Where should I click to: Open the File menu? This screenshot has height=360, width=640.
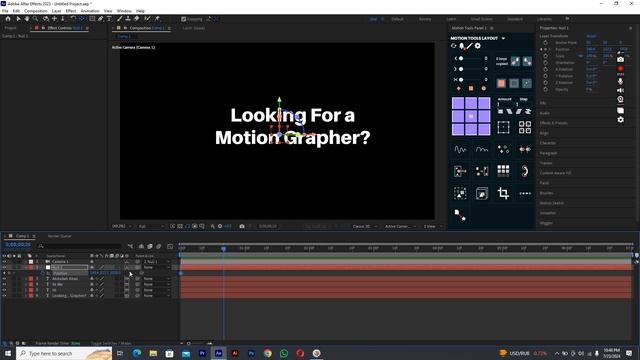click(5, 11)
